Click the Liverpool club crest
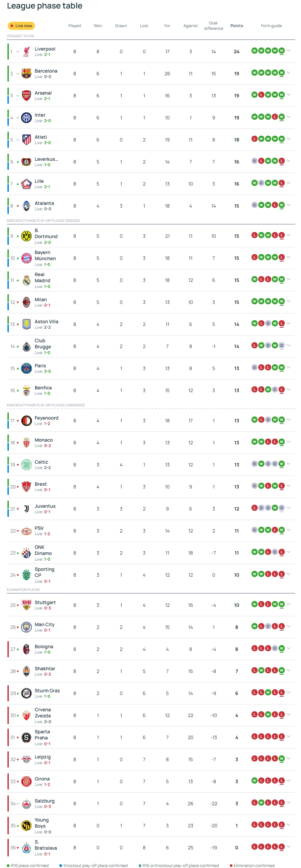This screenshot has width=301, height=868. (26, 52)
